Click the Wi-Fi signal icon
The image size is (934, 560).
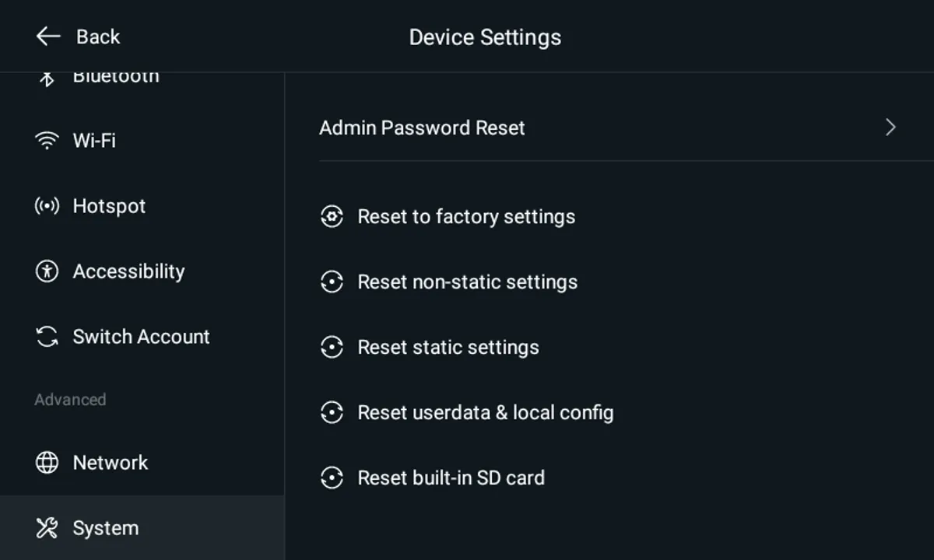[x=47, y=141]
